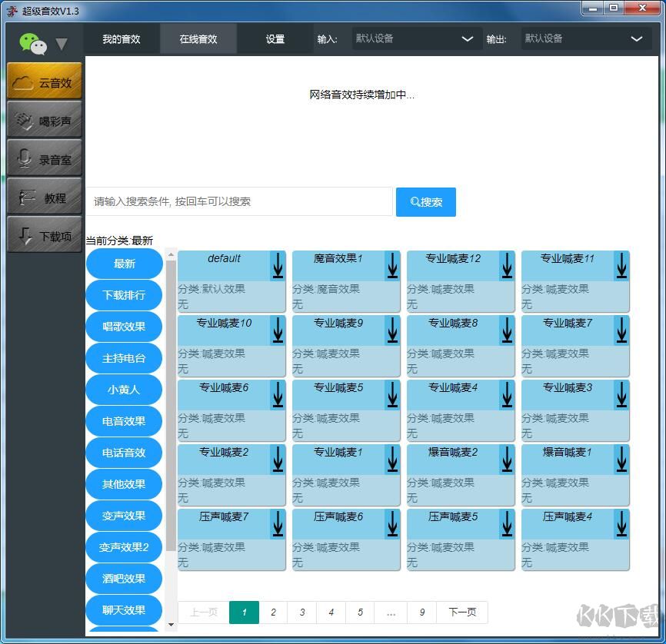Viewport: 666px width, 644px height.
Task: Select the 唱歌效果 category
Action: [x=124, y=327]
